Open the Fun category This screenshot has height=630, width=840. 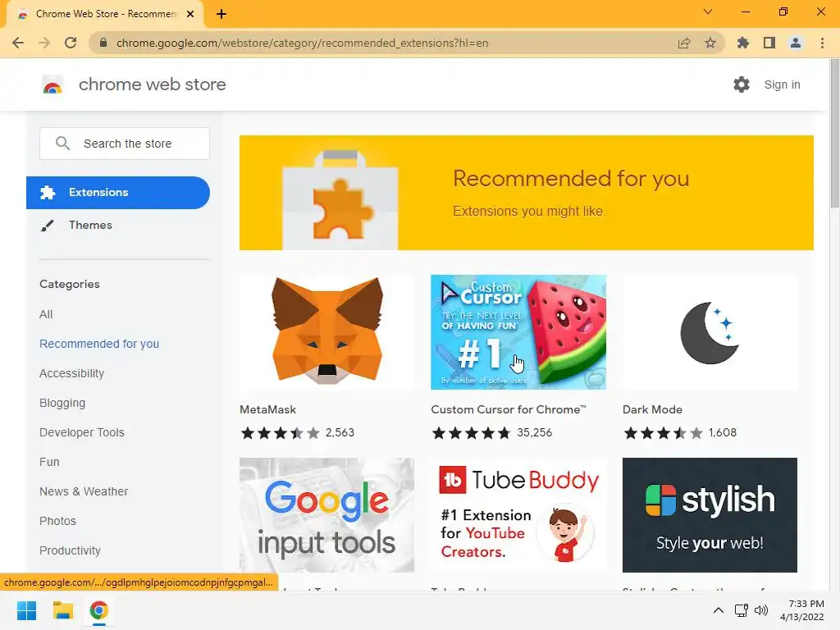49,462
